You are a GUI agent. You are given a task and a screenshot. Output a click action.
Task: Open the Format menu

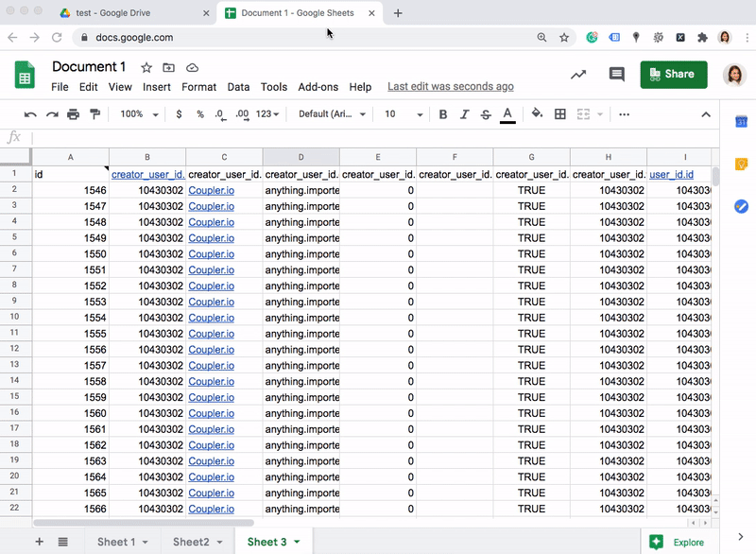198,87
